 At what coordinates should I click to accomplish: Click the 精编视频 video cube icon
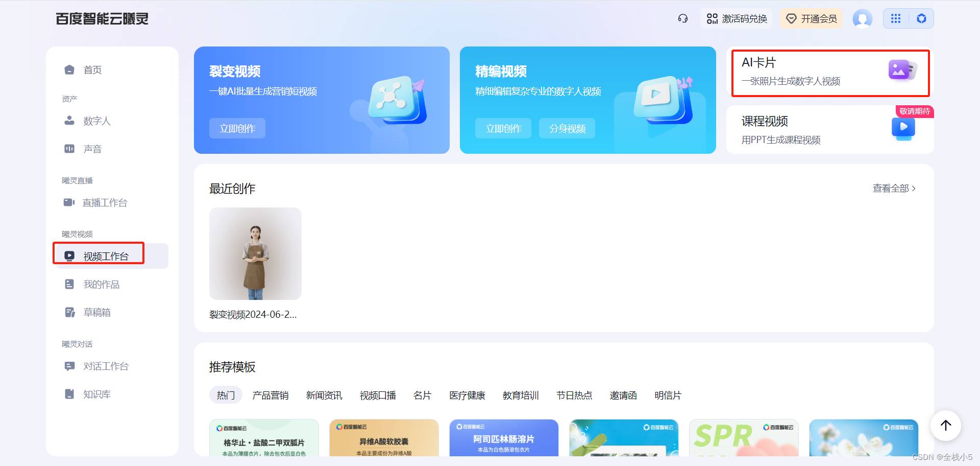(663, 100)
